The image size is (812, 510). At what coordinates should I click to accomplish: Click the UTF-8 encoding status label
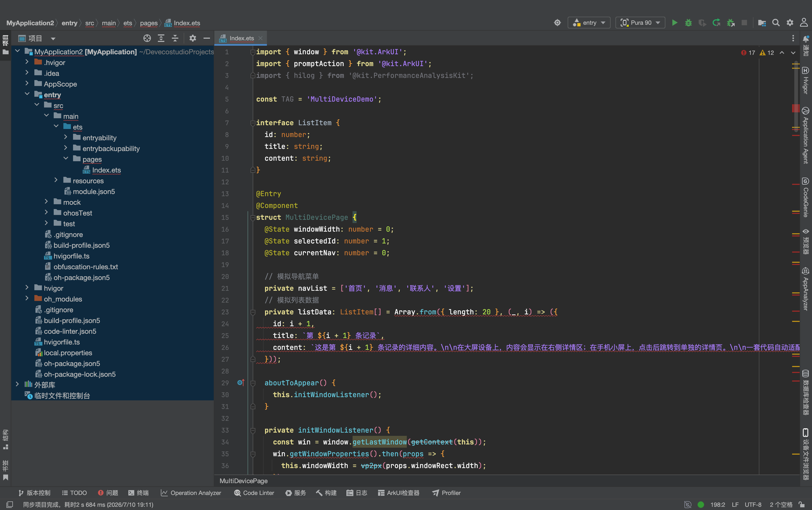(x=753, y=505)
